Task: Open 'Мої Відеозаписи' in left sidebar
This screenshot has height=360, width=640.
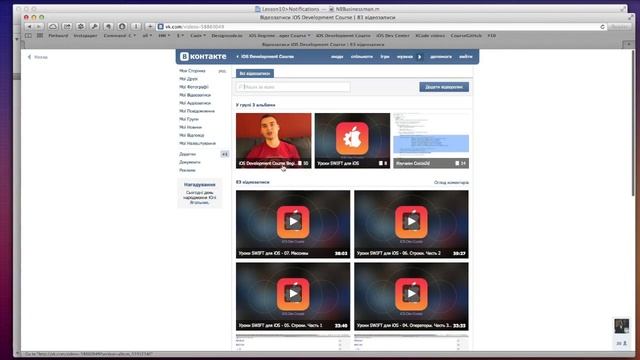Action: coord(195,95)
